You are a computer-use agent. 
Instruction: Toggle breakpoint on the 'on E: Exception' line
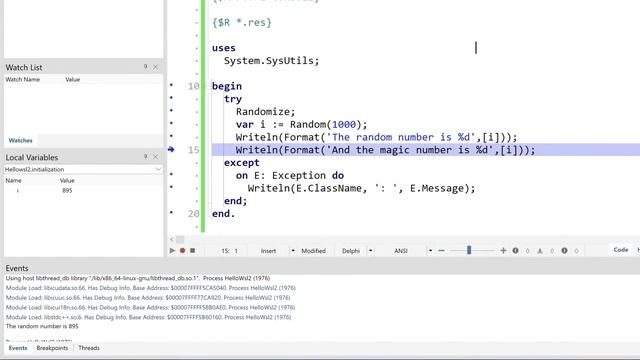tap(171, 174)
